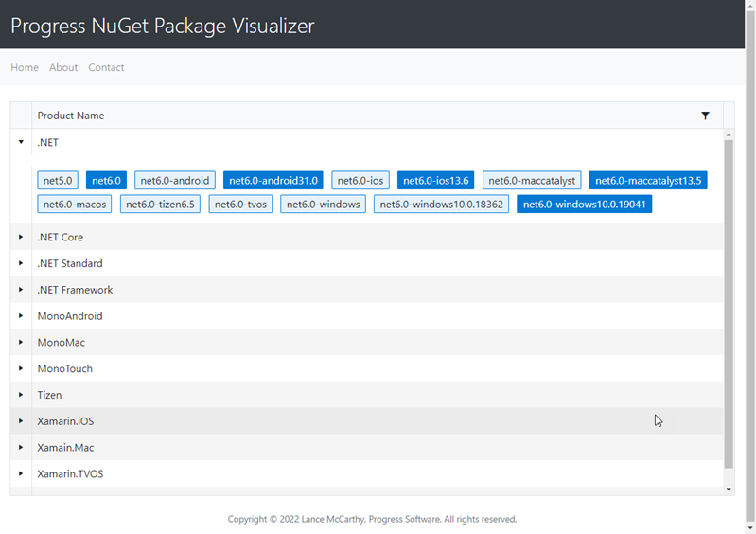
Task: Deselect the net6.0-ios13.6 chip
Action: pyautogui.click(x=436, y=181)
